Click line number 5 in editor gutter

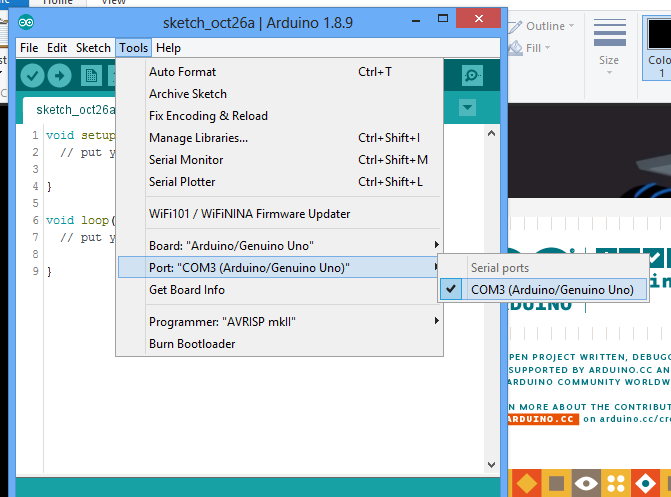(x=36, y=203)
